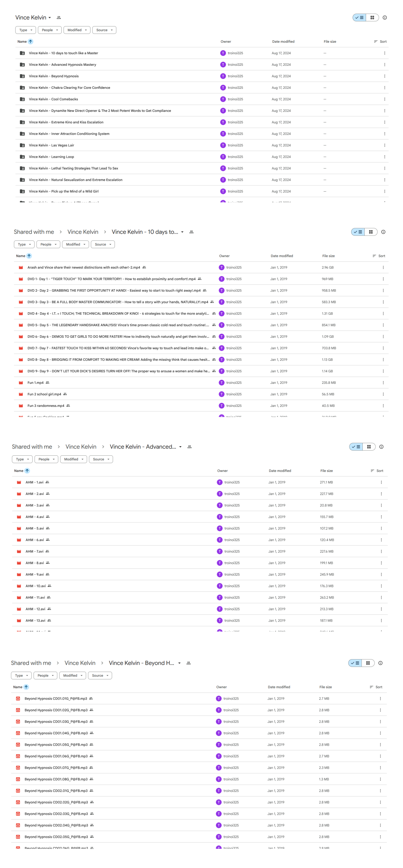Open Type filter in Vince Kelvin root view
This screenshot has height=868, width=403.
coord(26,30)
